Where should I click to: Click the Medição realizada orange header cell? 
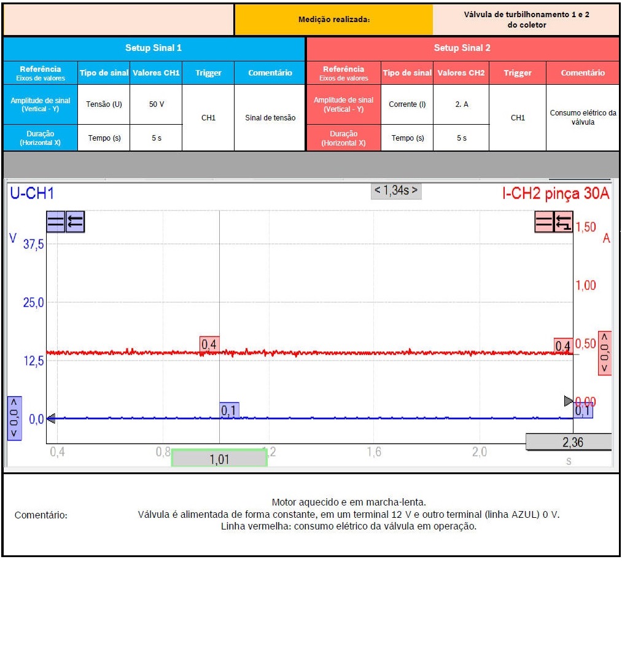tap(334, 20)
